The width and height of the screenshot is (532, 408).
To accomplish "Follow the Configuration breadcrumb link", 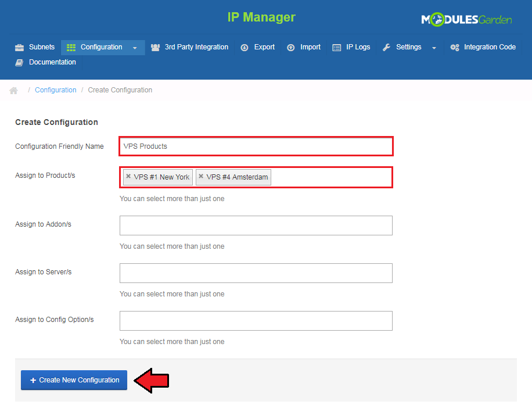I will (x=55, y=90).
